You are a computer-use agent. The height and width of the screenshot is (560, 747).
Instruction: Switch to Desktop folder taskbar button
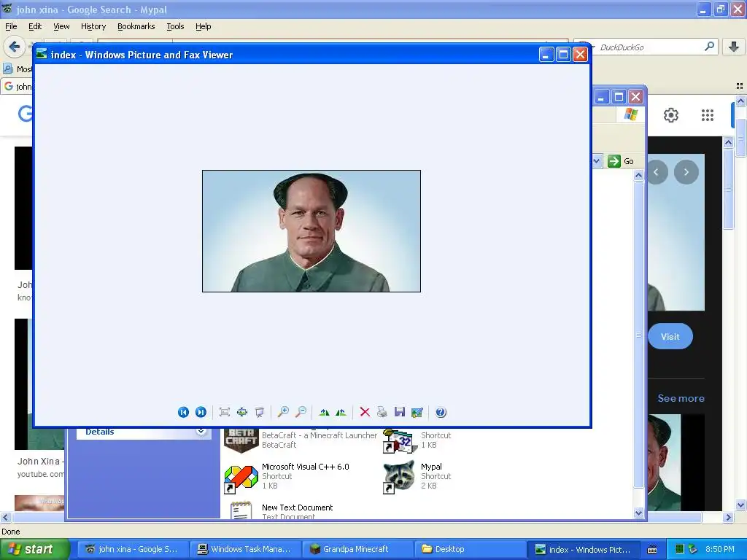469,549
